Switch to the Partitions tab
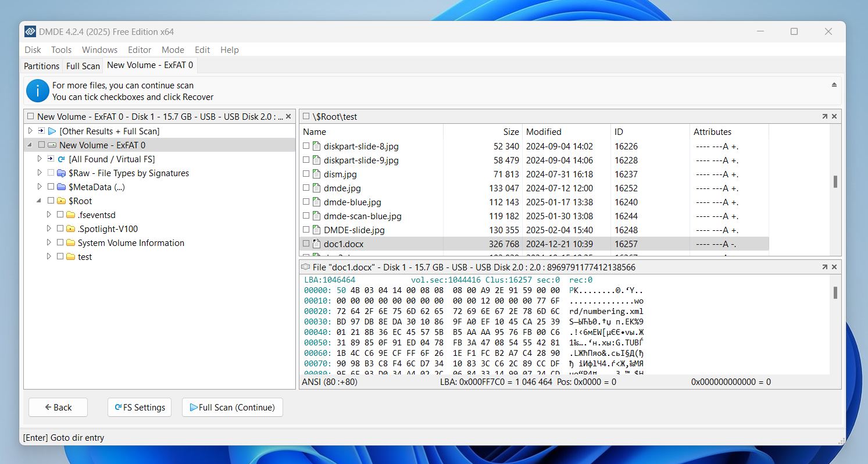Viewport: 868px width, 464px height. click(41, 66)
